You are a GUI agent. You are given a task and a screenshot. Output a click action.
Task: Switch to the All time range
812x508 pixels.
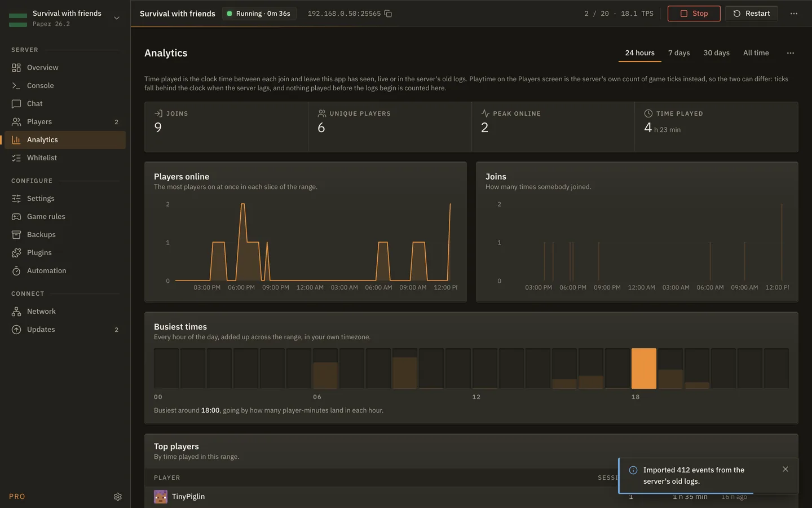tap(756, 53)
